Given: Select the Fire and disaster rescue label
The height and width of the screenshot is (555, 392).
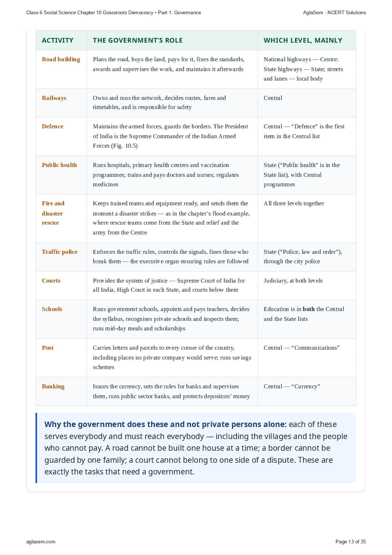Looking at the screenshot, I should pos(53,213).
